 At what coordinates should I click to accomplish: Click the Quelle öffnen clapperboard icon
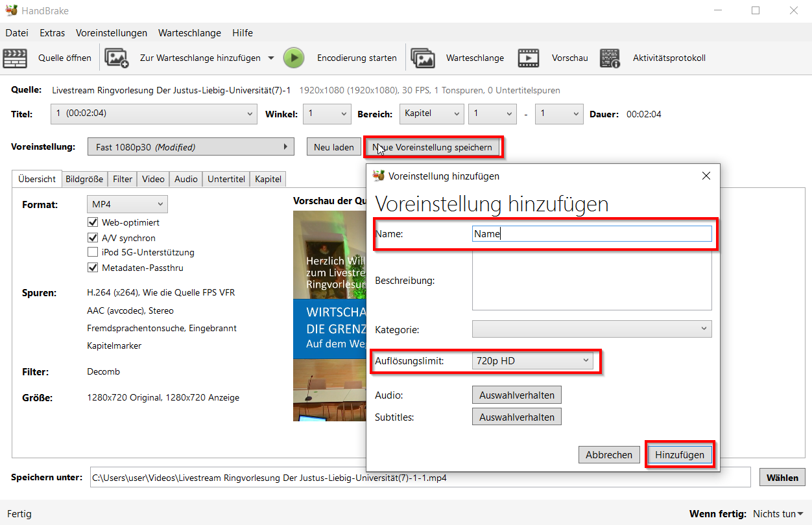16,58
